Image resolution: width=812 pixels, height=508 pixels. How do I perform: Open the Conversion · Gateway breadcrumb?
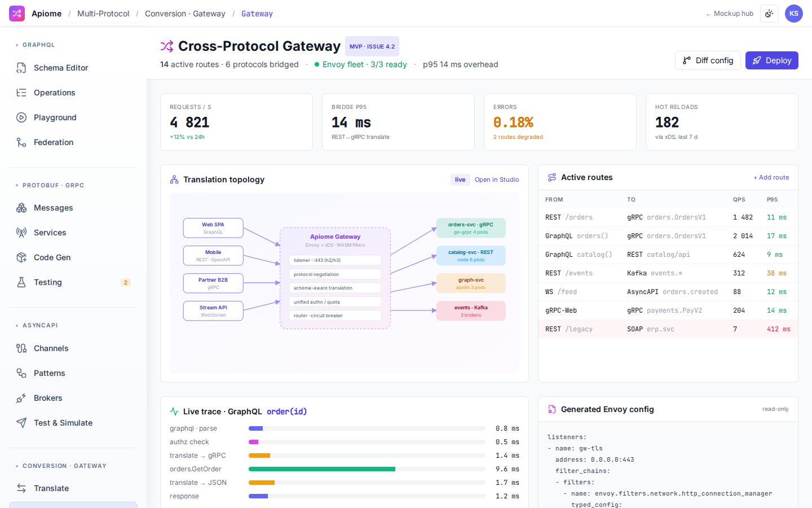[x=185, y=14]
